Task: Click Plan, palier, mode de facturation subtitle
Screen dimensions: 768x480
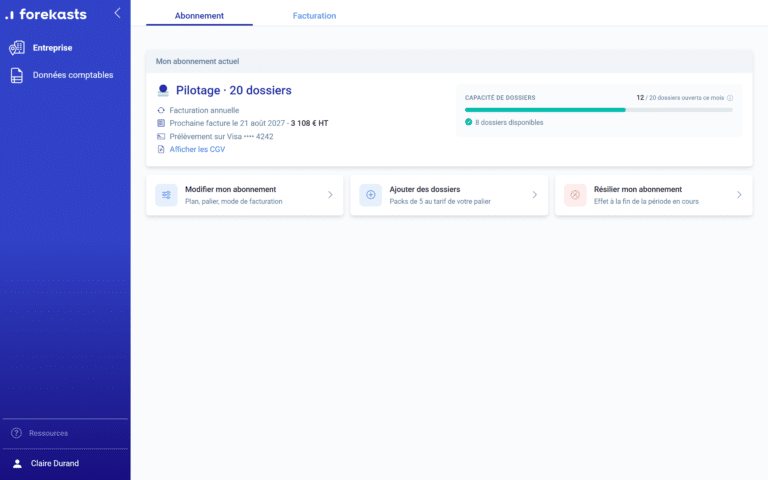Action: click(x=234, y=201)
